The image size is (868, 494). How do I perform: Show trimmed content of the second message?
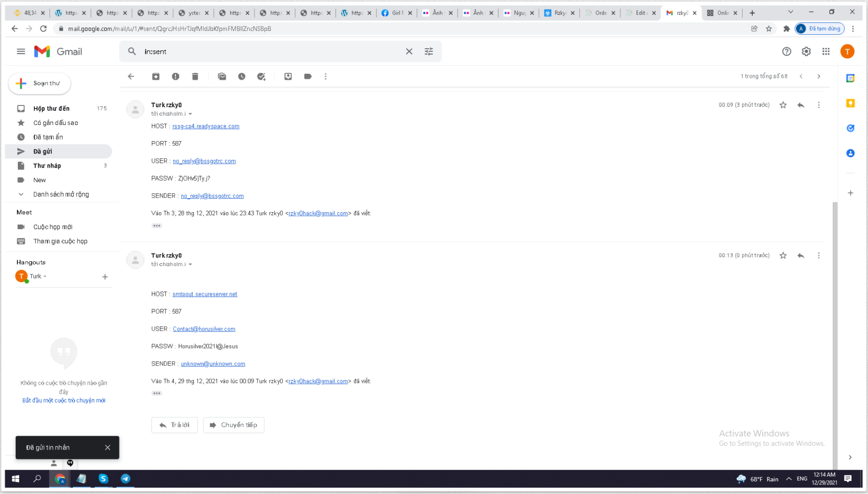click(x=157, y=393)
